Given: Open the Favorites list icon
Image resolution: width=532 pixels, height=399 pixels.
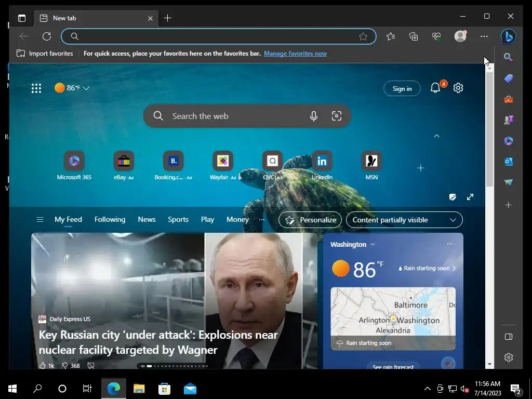Looking at the screenshot, I should point(391,36).
